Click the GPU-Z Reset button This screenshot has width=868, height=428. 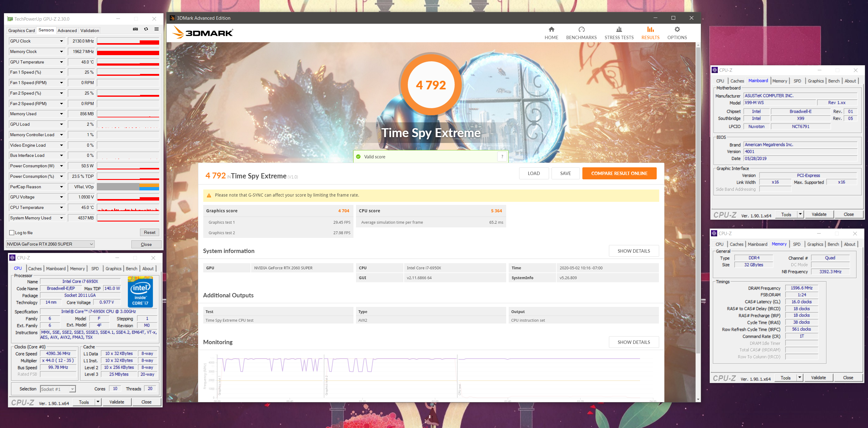[150, 232]
